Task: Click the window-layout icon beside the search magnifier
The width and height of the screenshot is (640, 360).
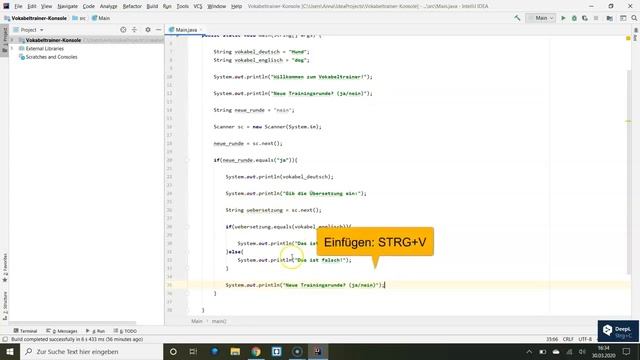Action: tap(623, 18)
